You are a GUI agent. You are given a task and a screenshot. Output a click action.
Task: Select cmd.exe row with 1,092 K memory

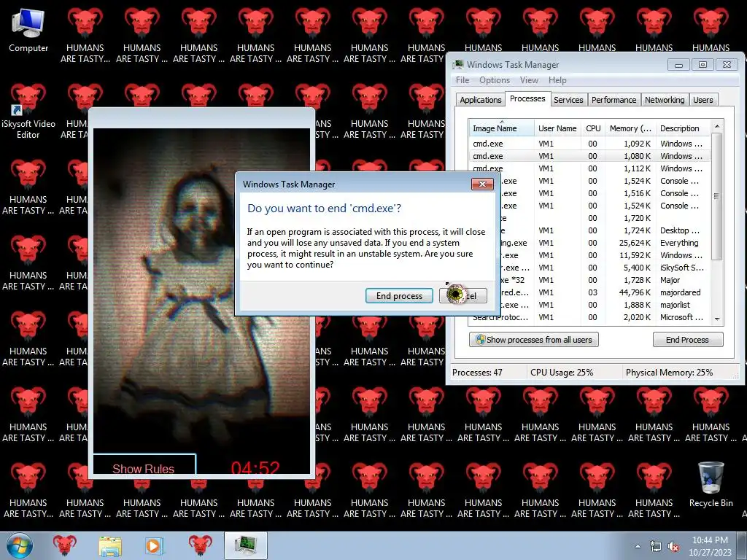pos(589,144)
